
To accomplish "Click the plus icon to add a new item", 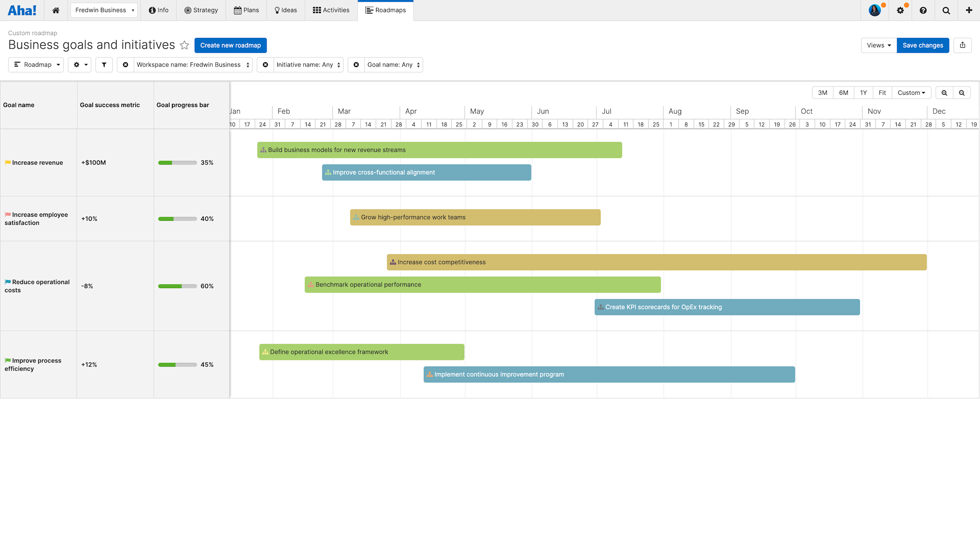I will [x=969, y=10].
